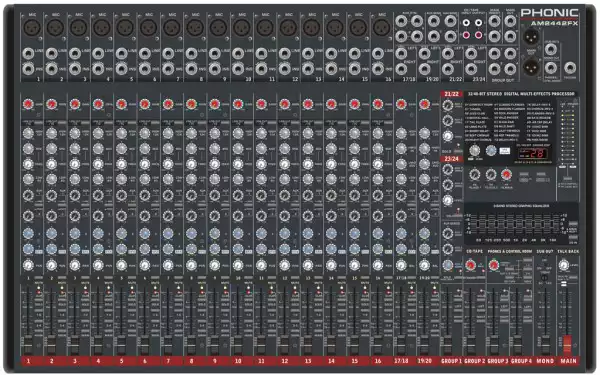Click the channel 1 XLR mic input
The image size is (600, 375).
coord(32,28)
